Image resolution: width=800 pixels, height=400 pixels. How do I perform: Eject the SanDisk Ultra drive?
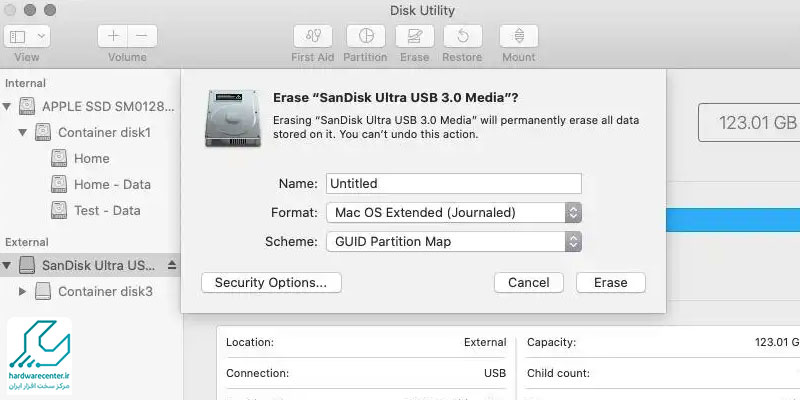point(172,265)
